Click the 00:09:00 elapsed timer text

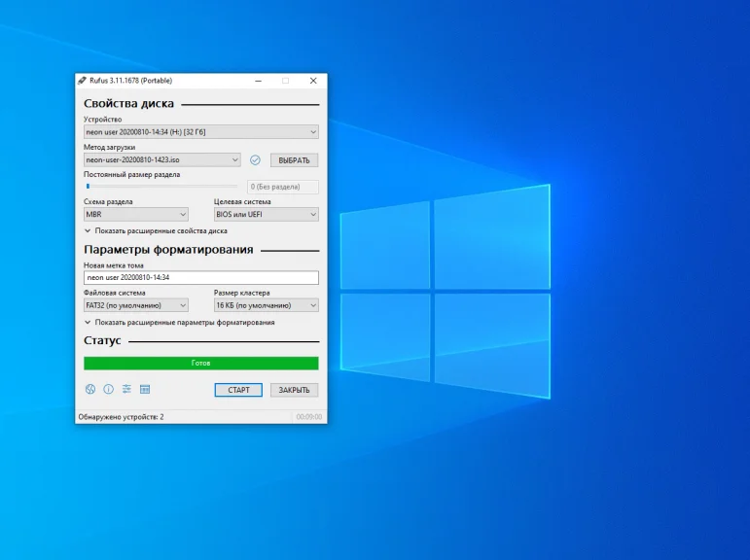pyautogui.click(x=309, y=417)
